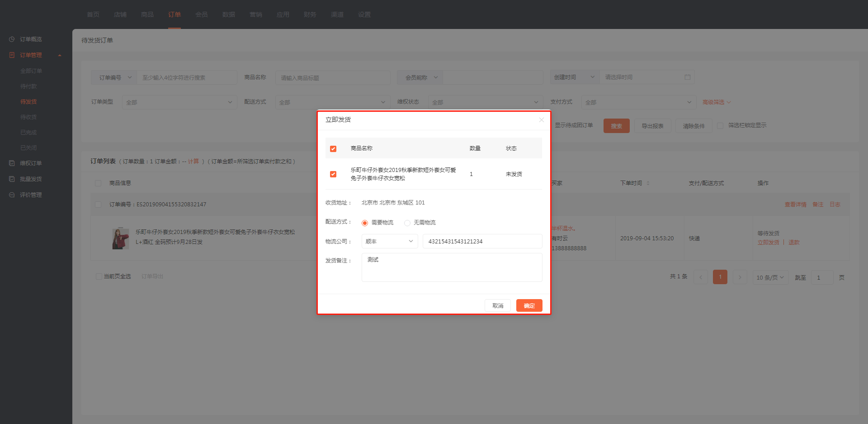
Task: Open the 财务 top tab
Action: click(x=310, y=14)
